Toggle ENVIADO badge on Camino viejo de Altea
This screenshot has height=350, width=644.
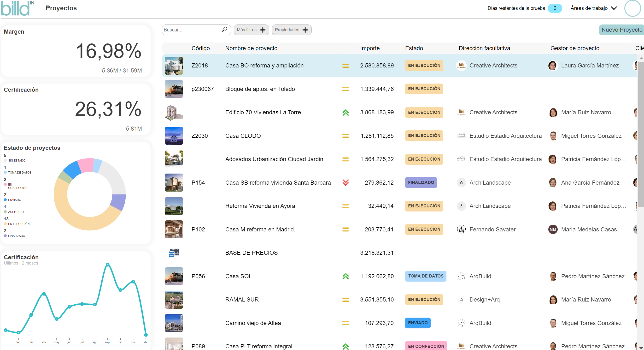point(418,323)
